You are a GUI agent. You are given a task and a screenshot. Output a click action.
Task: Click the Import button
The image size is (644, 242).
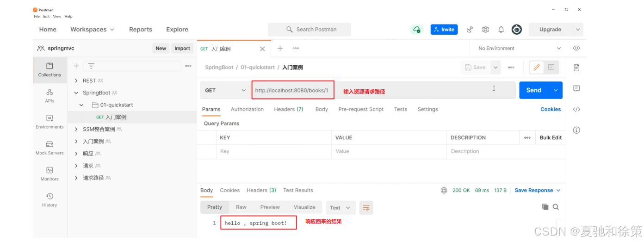pyautogui.click(x=182, y=48)
